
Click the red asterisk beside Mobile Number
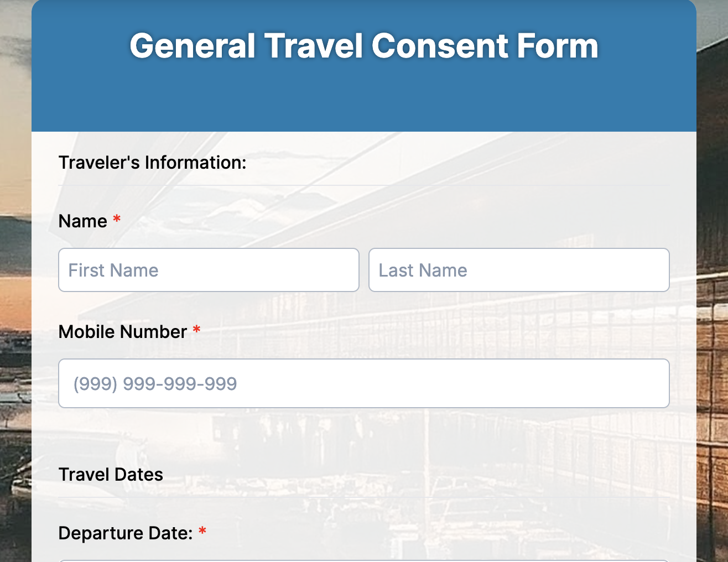[x=196, y=330]
